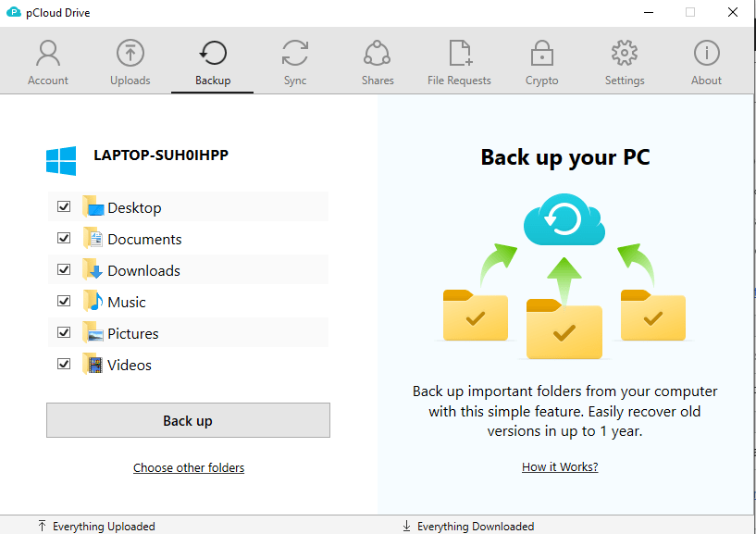This screenshot has width=756, height=534.
Task: Click the Back up button
Action: tap(188, 420)
